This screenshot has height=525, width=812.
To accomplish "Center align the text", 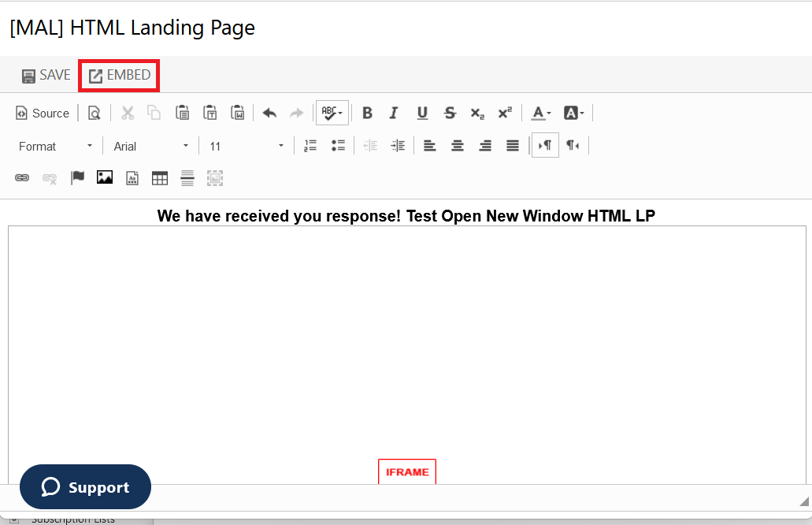I will (458, 146).
